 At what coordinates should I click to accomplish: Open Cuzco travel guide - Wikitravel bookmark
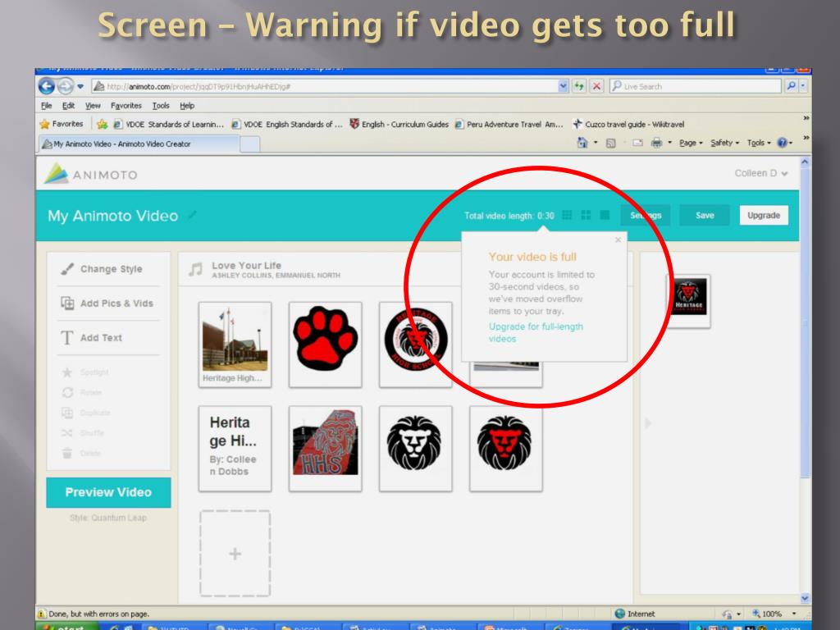628,125
